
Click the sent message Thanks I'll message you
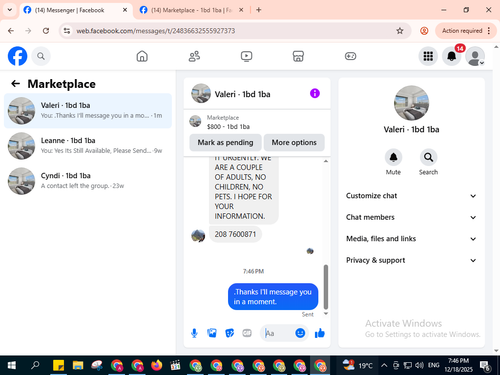point(273,297)
